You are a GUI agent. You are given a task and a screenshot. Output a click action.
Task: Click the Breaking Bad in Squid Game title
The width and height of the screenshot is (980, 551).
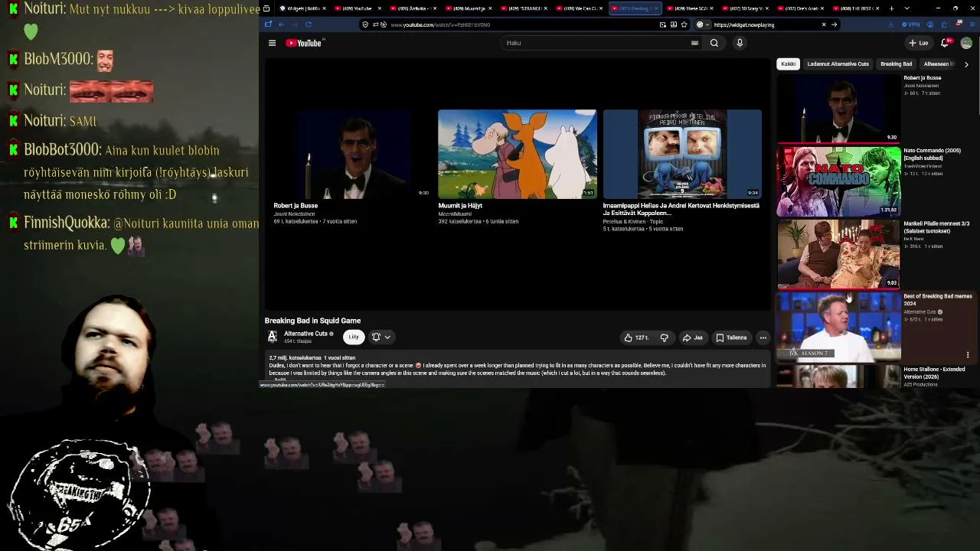312,321
